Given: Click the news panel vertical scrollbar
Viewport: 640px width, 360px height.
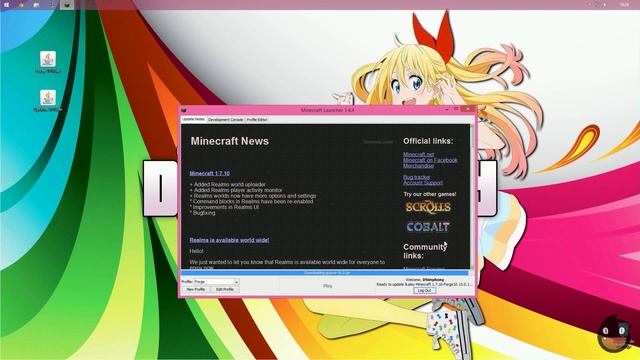Looking at the screenshot, I should (x=472, y=197).
